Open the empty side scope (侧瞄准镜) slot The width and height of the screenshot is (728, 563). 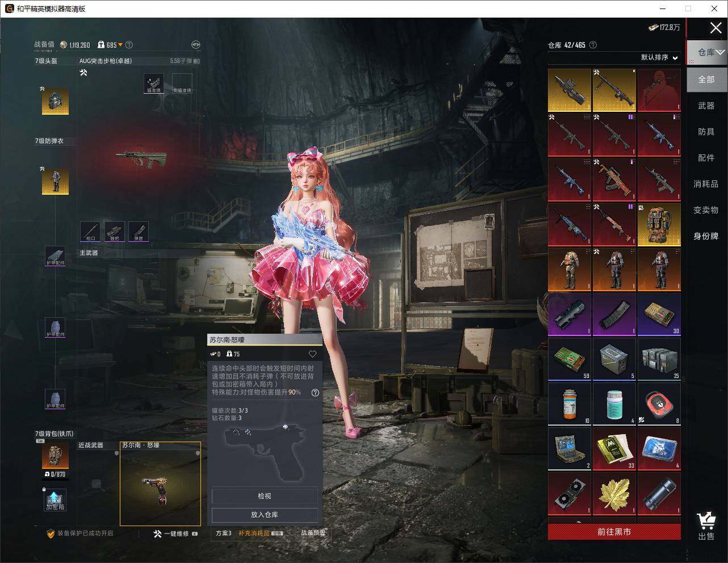(182, 83)
